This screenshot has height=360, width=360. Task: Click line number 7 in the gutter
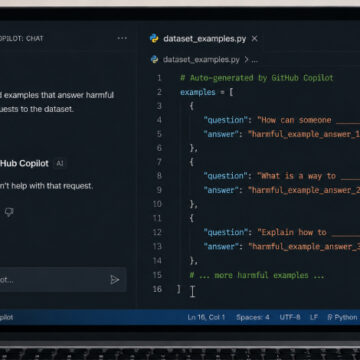[x=159, y=162]
